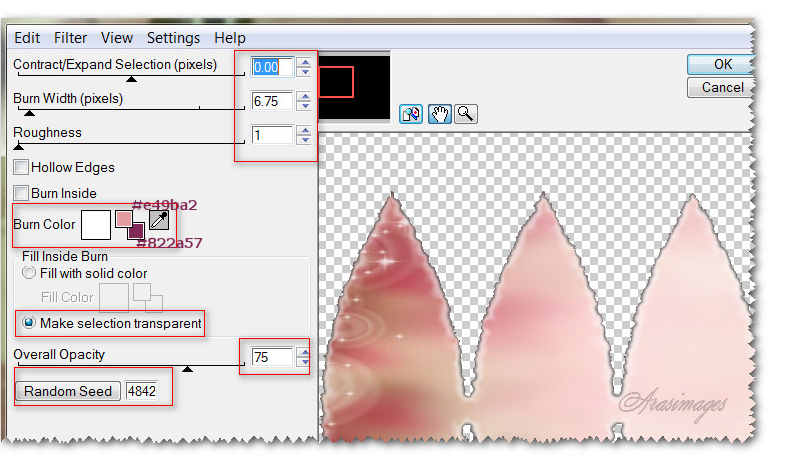Enable the Hollow Edges checkbox
This screenshot has width=787, height=457.
pos(21,168)
